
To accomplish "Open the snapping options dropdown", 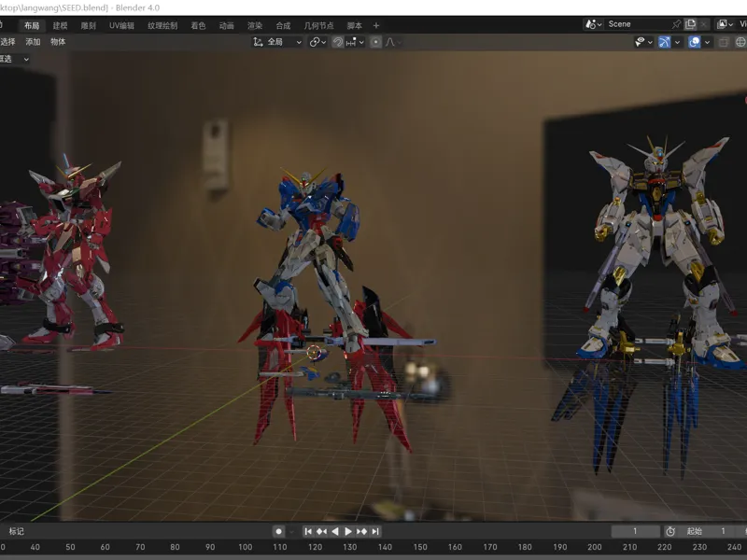I will [x=355, y=42].
